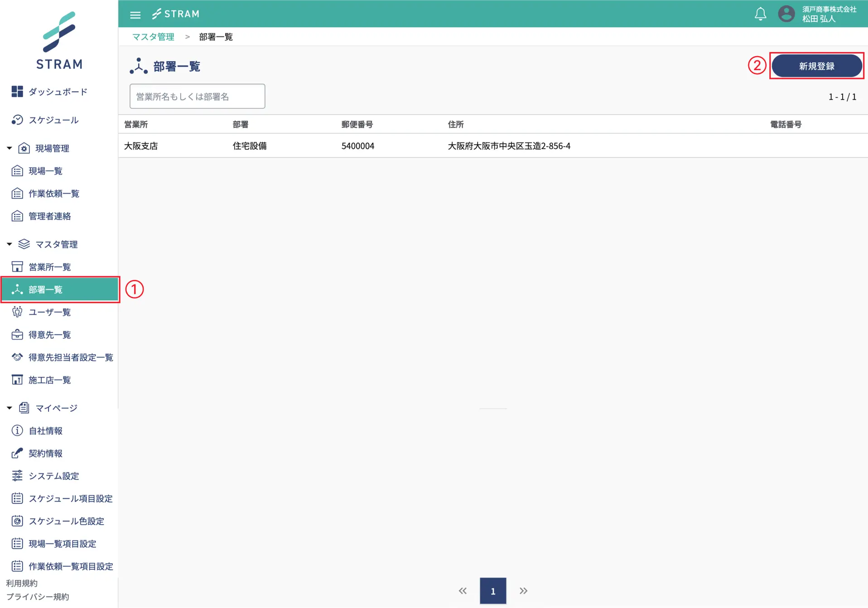Image resolution: width=868 pixels, height=608 pixels.
Task: Select 営業所一覧 in the sidebar
Action: click(49, 267)
